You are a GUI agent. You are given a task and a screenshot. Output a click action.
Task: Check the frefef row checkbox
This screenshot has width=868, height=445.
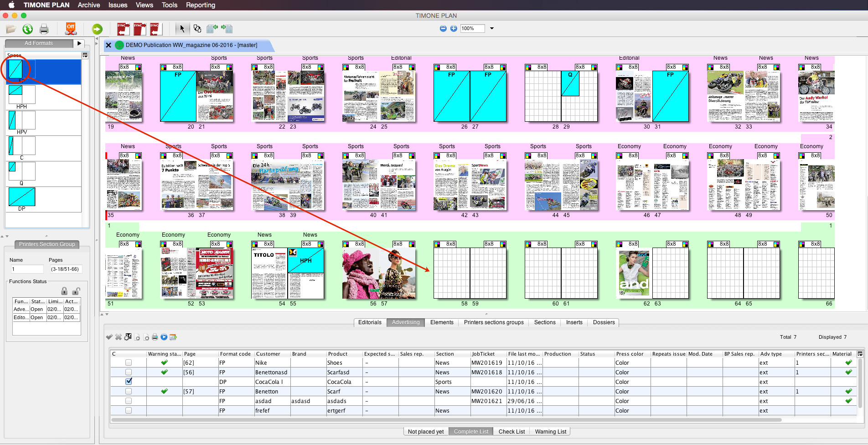[129, 410]
